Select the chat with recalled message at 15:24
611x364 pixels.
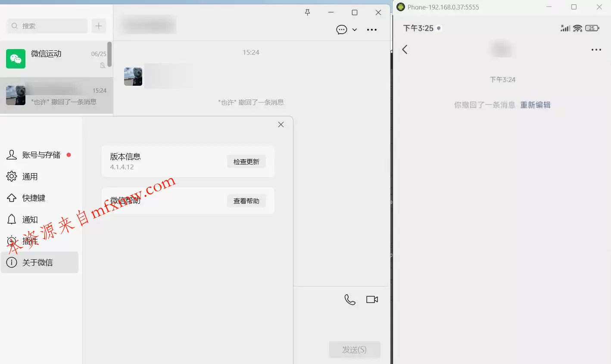pos(56,96)
